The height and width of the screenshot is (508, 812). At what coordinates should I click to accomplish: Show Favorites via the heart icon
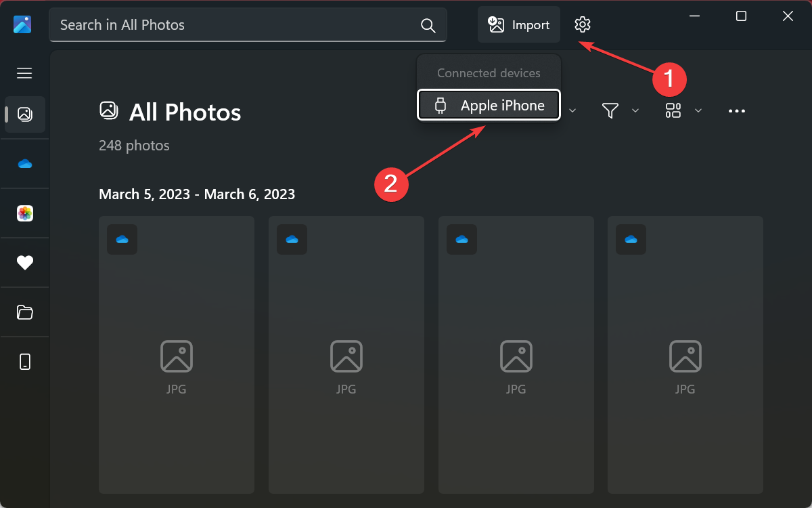[x=25, y=263]
